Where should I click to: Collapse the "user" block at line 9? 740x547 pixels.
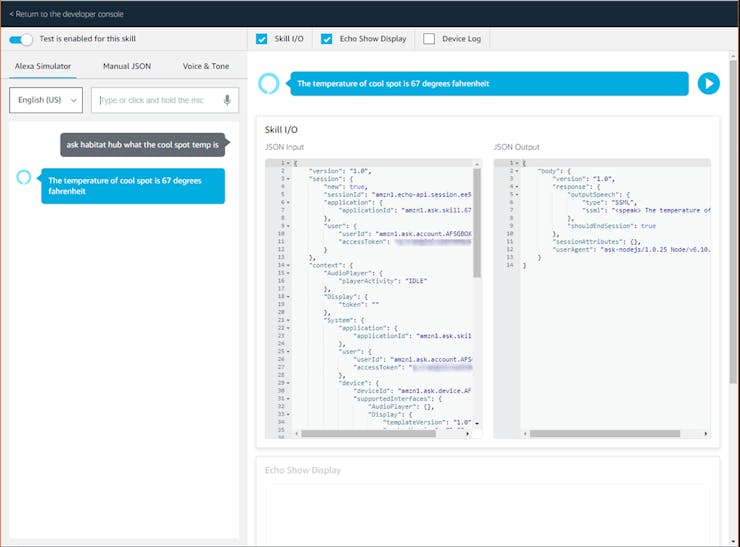click(x=288, y=226)
